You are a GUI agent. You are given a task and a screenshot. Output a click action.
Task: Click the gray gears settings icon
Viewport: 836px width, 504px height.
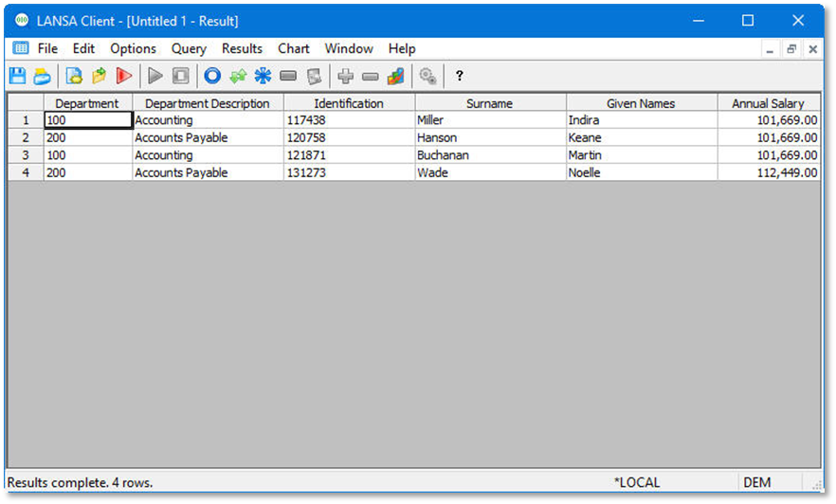427,76
